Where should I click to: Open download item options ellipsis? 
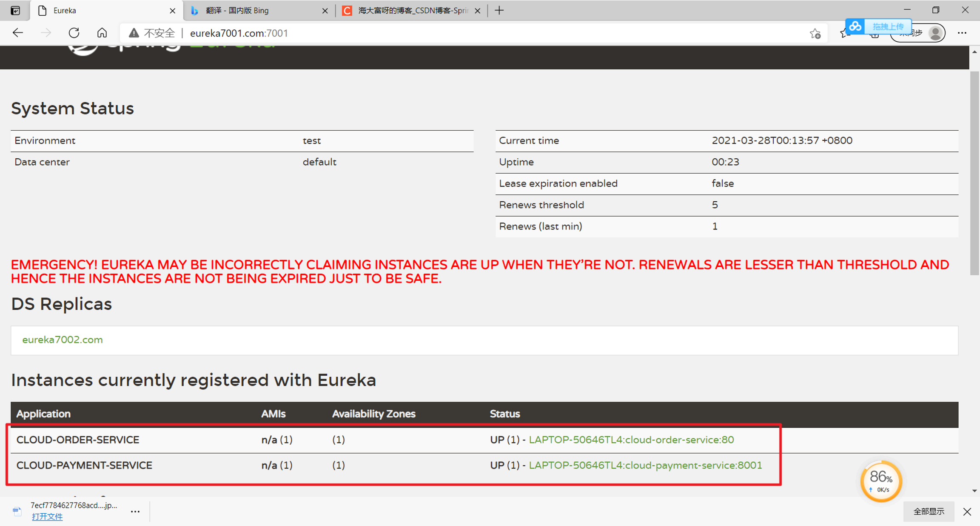click(135, 511)
